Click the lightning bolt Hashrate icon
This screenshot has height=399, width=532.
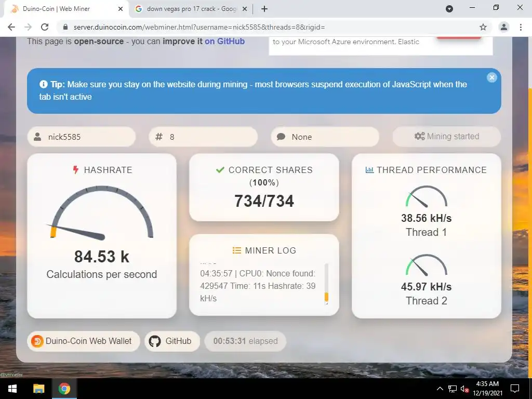tap(76, 170)
